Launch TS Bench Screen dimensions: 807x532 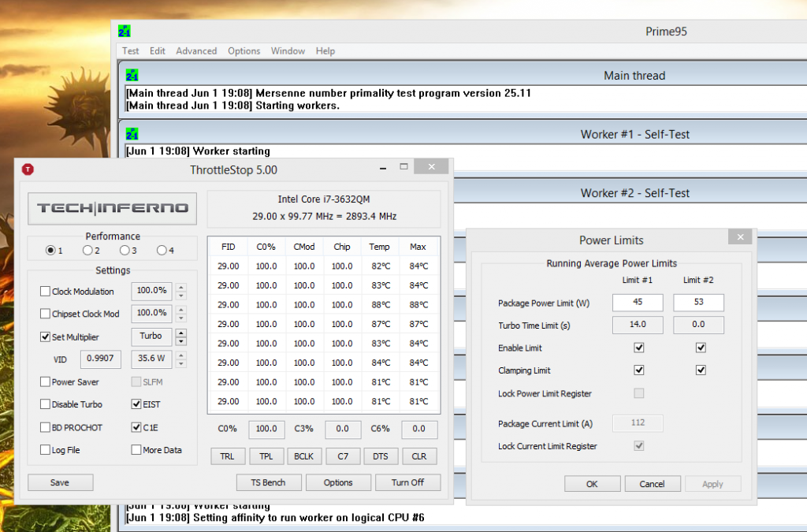point(268,482)
